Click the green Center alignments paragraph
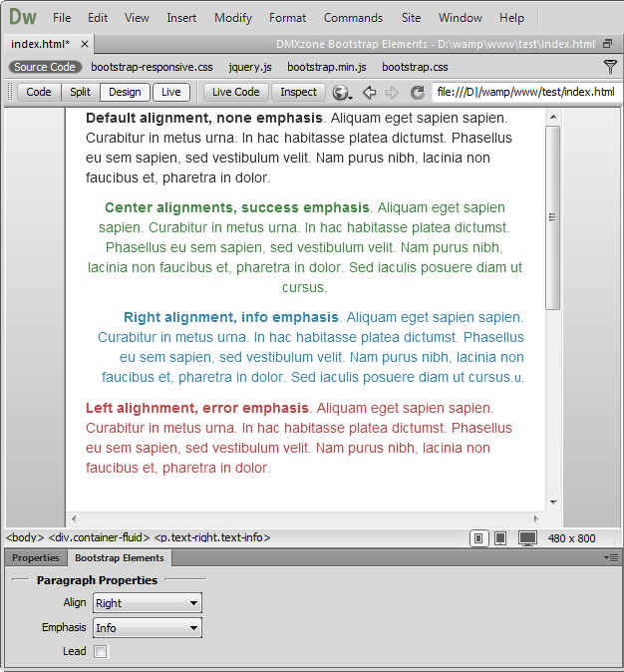This screenshot has width=624, height=672. pos(305,247)
